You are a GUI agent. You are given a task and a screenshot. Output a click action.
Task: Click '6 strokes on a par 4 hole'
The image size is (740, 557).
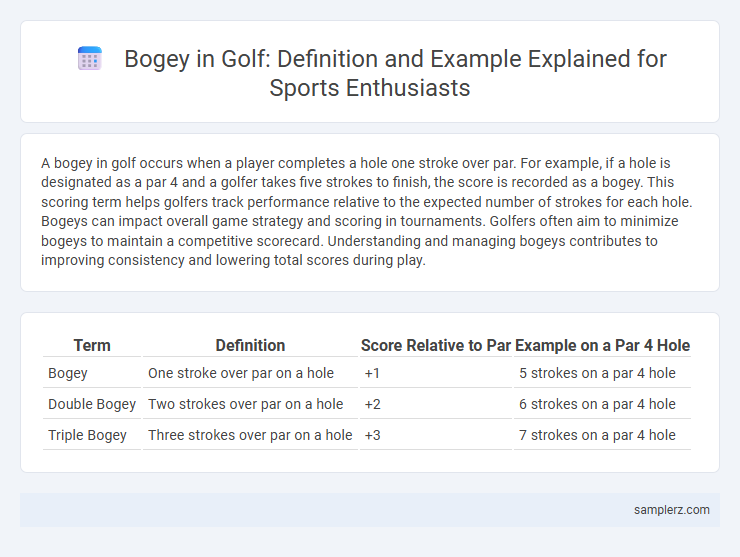[597, 404]
